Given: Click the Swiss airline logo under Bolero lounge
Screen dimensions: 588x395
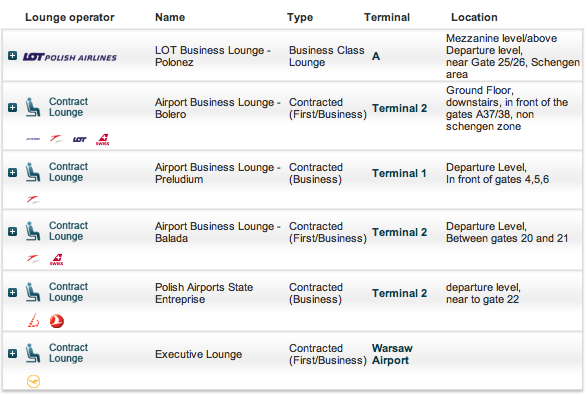Looking at the screenshot, I should pyautogui.click(x=102, y=140).
